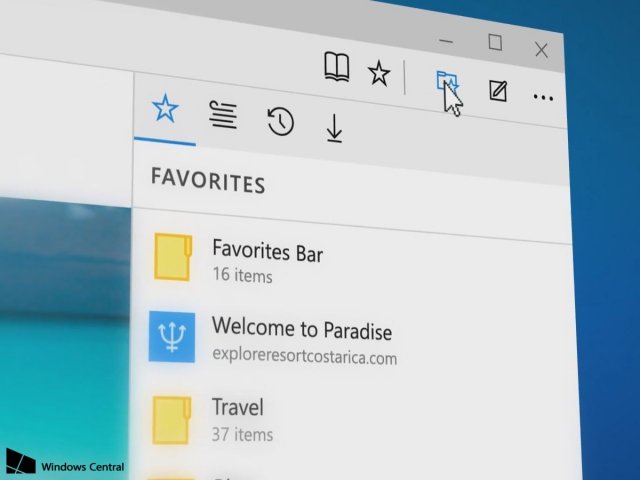Switch to the Reading list tab

click(223, 115)
